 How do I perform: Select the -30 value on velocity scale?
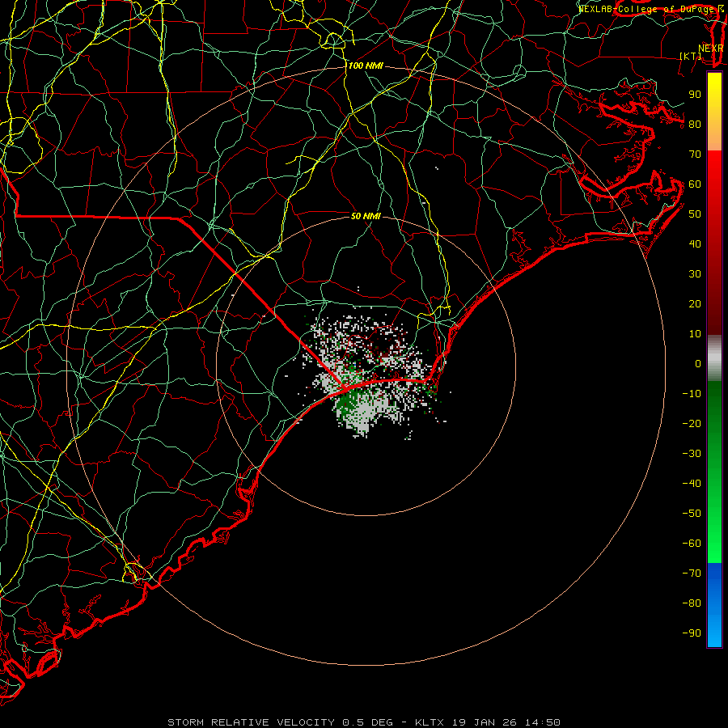pyautogui.click(x=692, y=454)
